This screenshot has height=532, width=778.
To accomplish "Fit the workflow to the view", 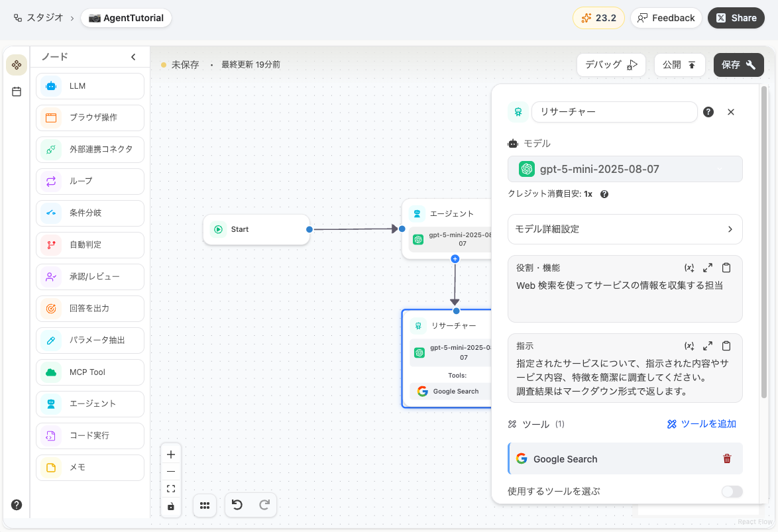I will point(170,488).
